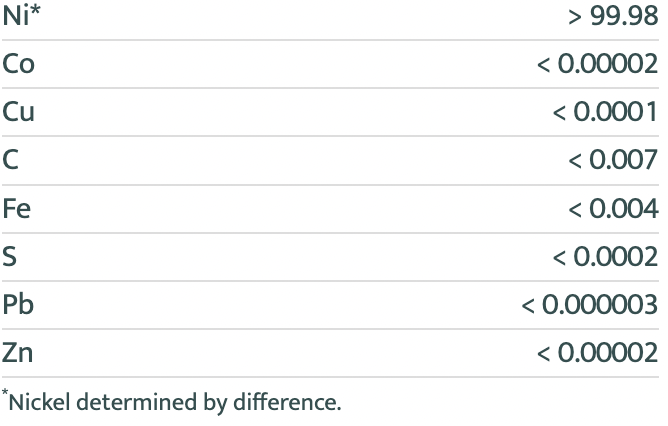Click the Cu element label
This screenshot has height=426, width=668.
click(19, 112)
